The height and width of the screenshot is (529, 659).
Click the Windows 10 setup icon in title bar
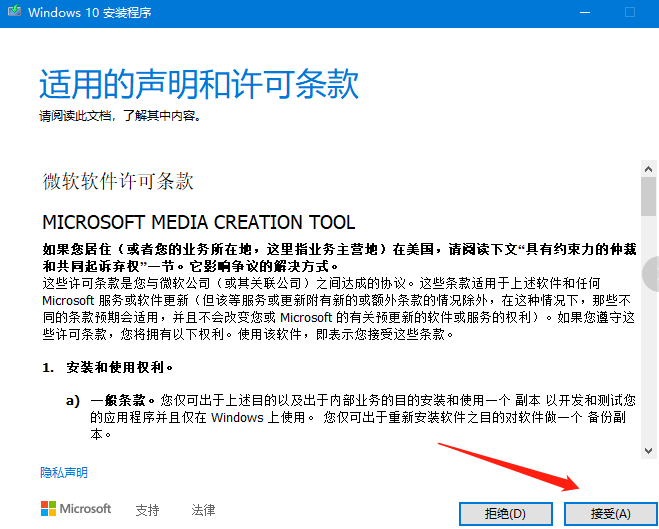(14, 12)
